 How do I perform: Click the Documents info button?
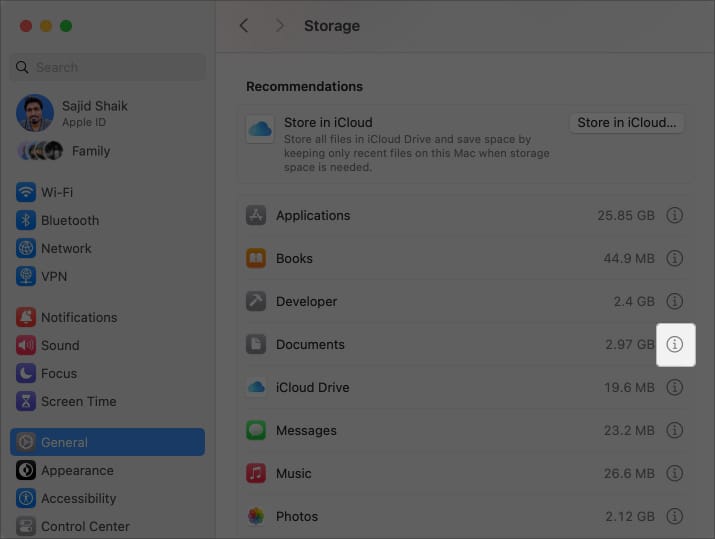coord(674,344)
